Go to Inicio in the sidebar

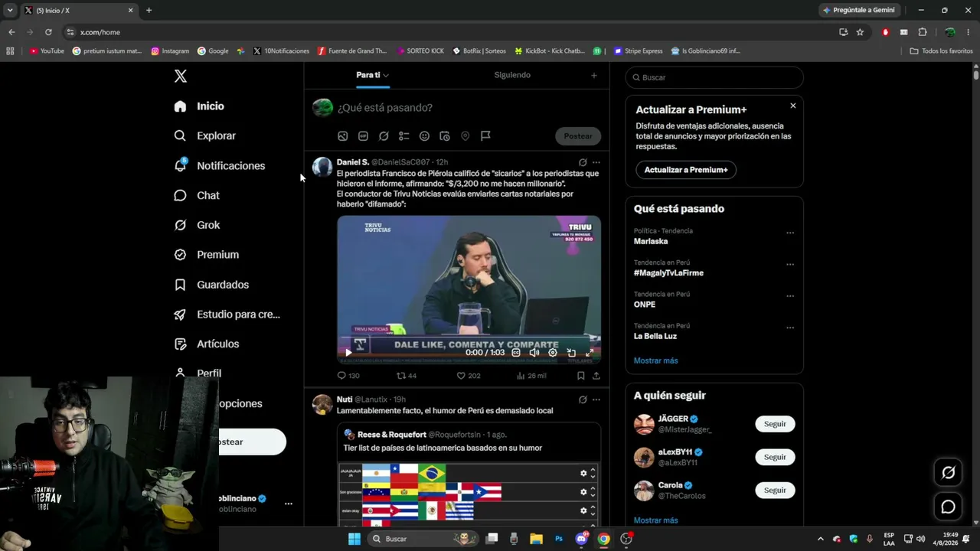point(199,106)
